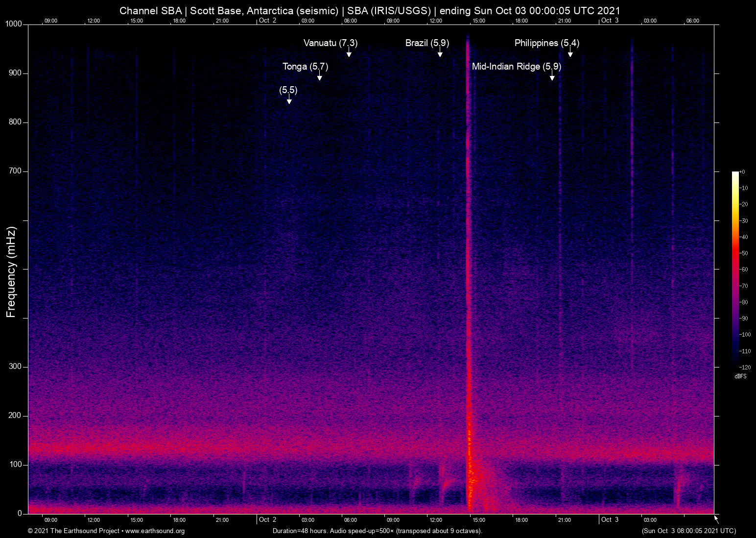
Task: Click the Oct 3 date marker on top axis
Action: pos(610,21)
